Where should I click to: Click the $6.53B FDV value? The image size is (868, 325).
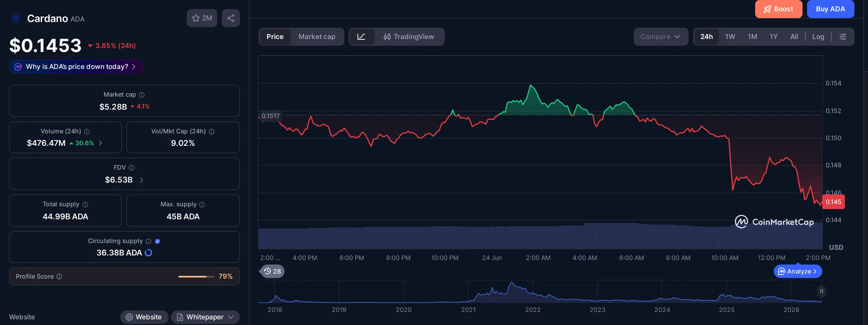pyautogui.click(x=119, y=180)
